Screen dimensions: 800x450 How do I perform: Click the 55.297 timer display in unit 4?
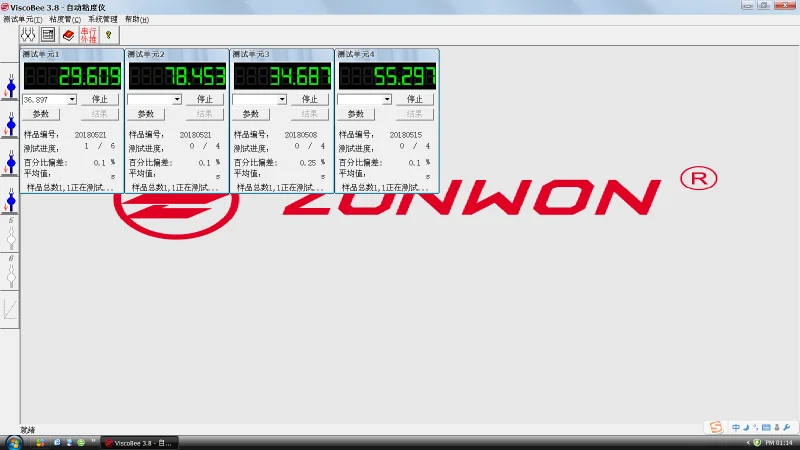coord(388,76)
